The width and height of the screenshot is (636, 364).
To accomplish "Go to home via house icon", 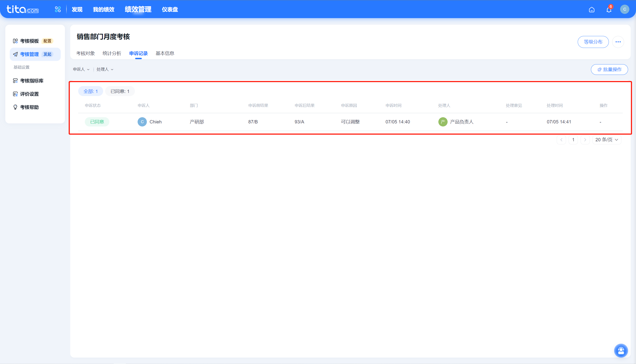I will point(591,10).
